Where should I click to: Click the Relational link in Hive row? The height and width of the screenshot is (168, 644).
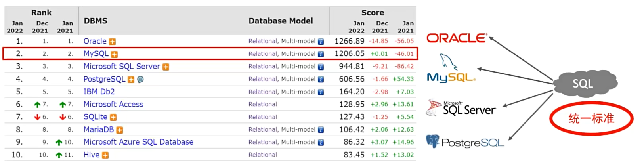click(262, 155)
